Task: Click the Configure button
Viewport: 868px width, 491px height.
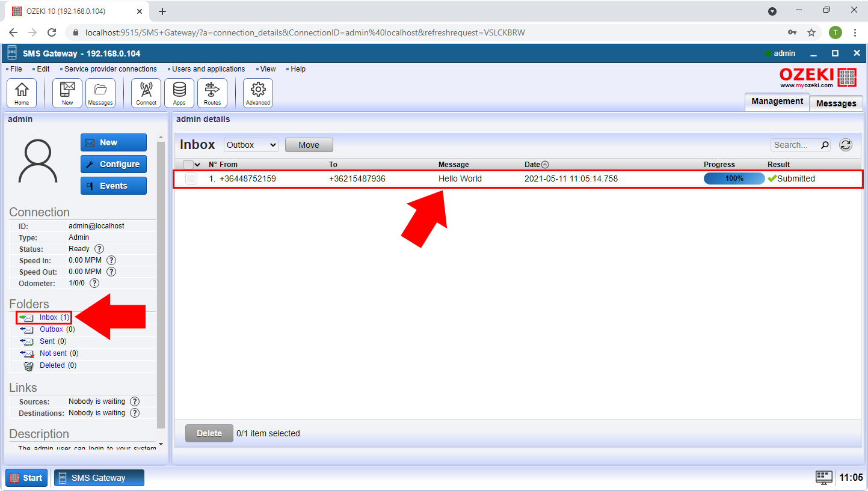Action: pyautogui.click(x=114, y=164)
